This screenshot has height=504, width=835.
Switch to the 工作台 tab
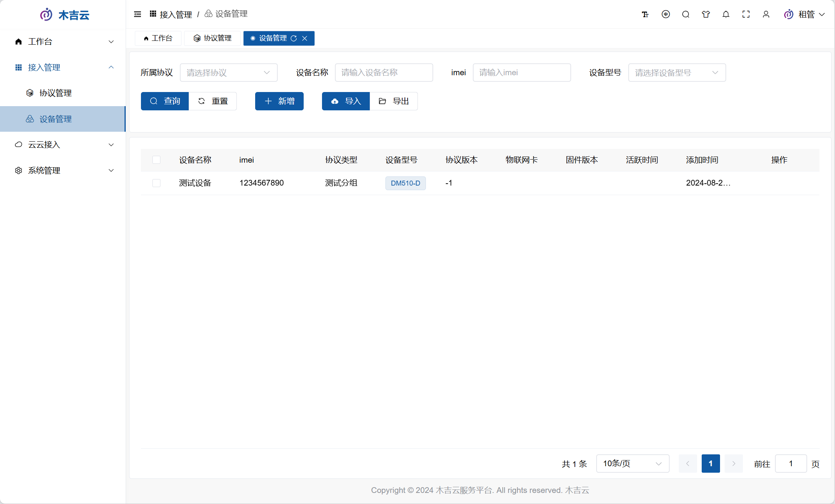point(158,38)
